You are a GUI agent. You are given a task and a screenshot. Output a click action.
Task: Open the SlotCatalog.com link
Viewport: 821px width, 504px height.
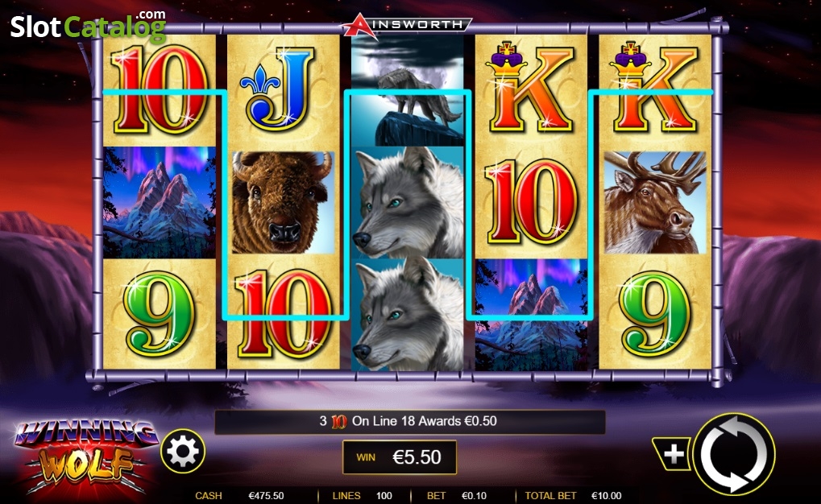[88, 27]
